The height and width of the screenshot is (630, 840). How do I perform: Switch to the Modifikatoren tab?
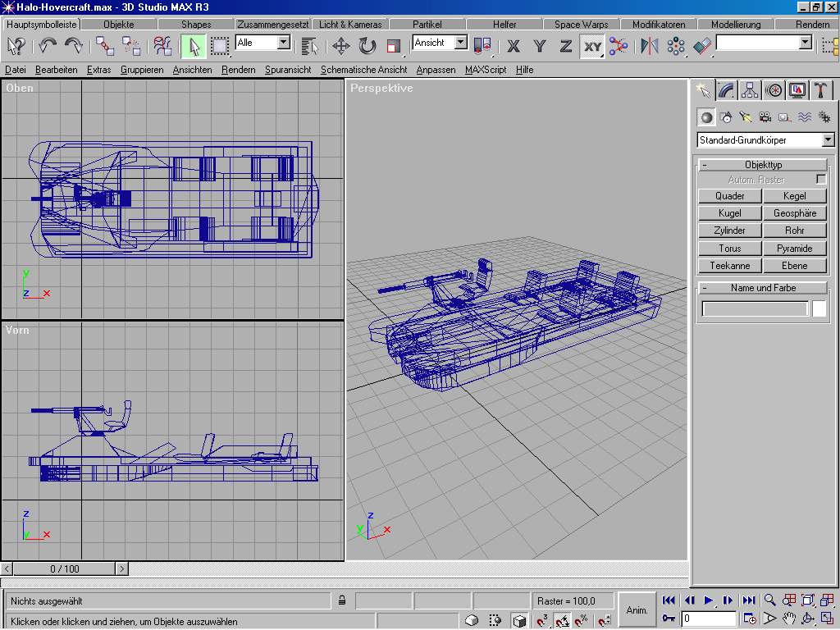(x=659, y=24)
